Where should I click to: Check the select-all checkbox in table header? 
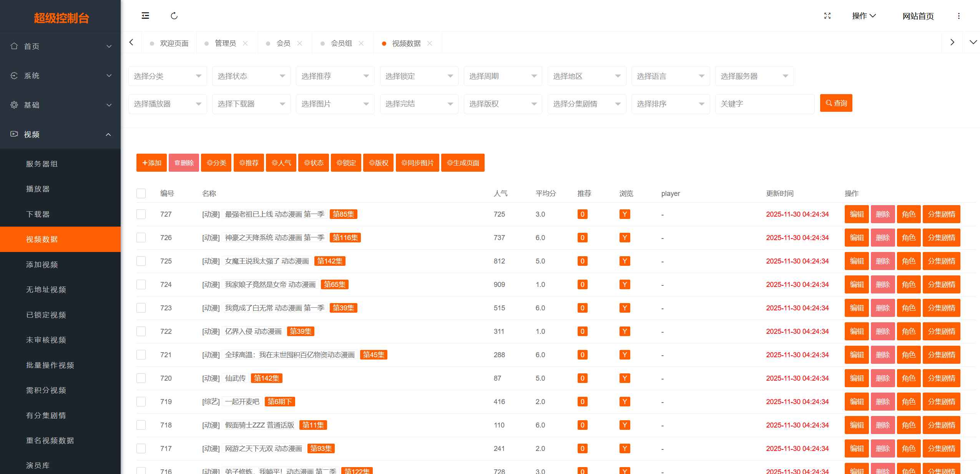tap(141, 194)
